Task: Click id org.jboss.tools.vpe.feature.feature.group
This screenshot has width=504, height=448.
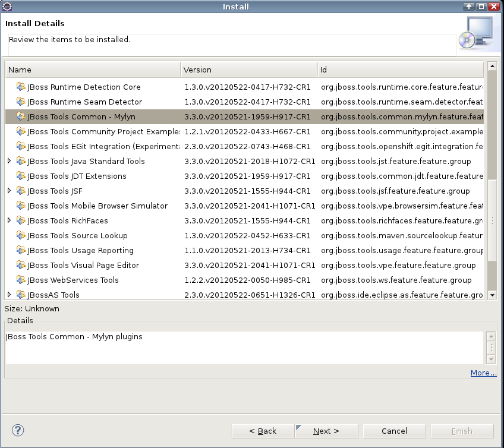Action: 398,265
